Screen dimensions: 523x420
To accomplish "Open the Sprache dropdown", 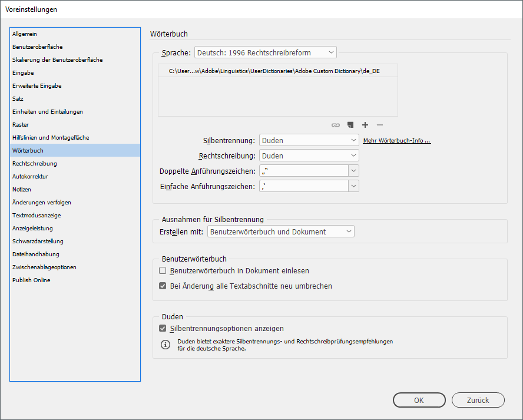I will click(266, 52).
